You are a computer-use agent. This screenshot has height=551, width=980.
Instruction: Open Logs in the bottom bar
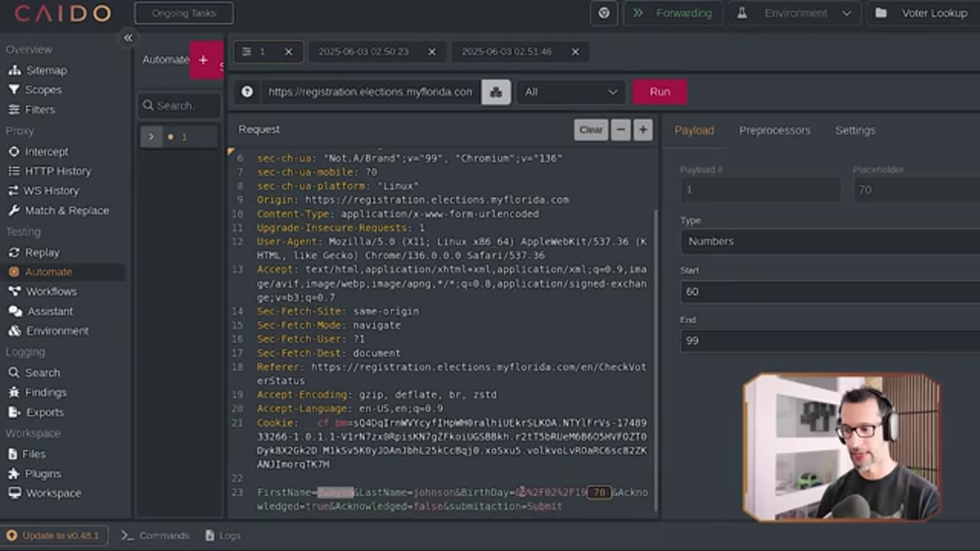click(x=224, y=536)
